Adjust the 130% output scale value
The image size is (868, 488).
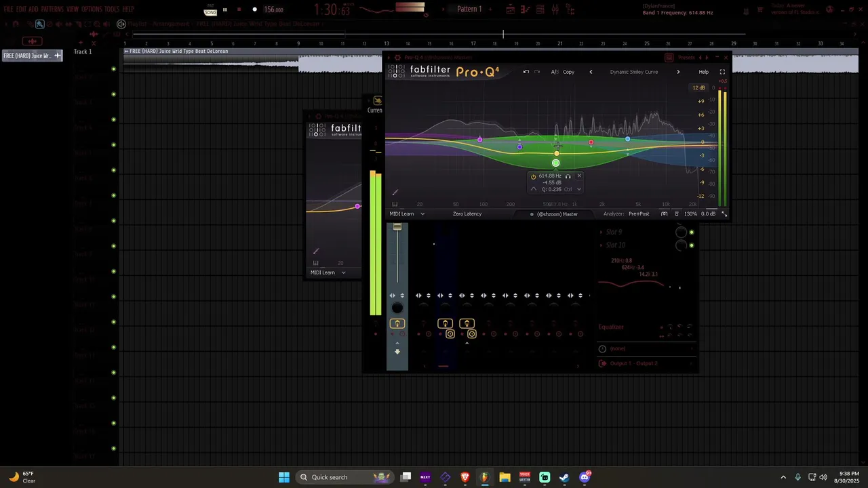pyautogui.click(x=690, y=214)
